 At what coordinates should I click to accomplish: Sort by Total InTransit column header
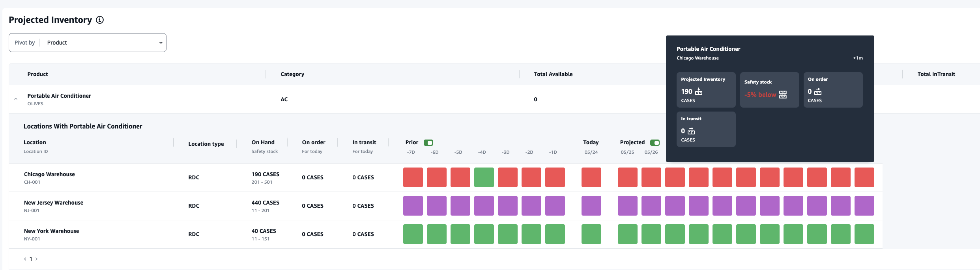pos(936,74)
